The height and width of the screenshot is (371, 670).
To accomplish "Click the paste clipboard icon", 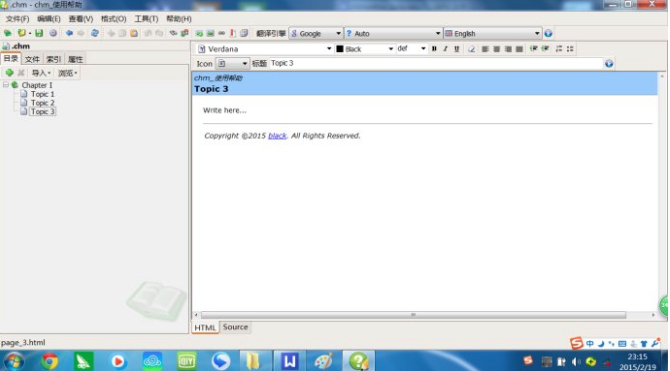I will click(134, 33).
